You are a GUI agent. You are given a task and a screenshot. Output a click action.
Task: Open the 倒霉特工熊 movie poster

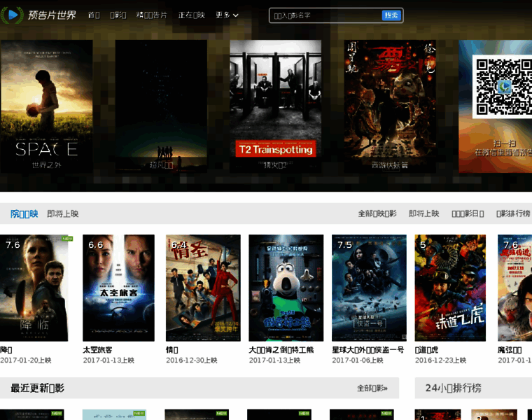click(286, 288)
